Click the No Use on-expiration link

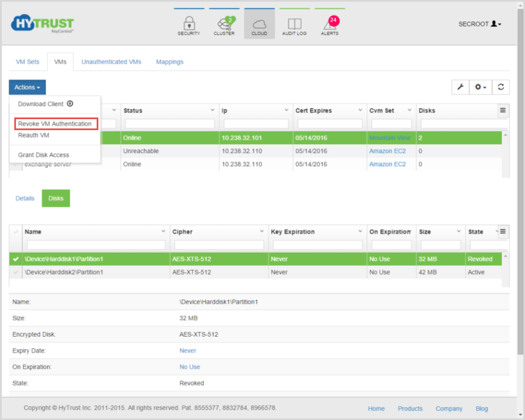click(189, 367)
